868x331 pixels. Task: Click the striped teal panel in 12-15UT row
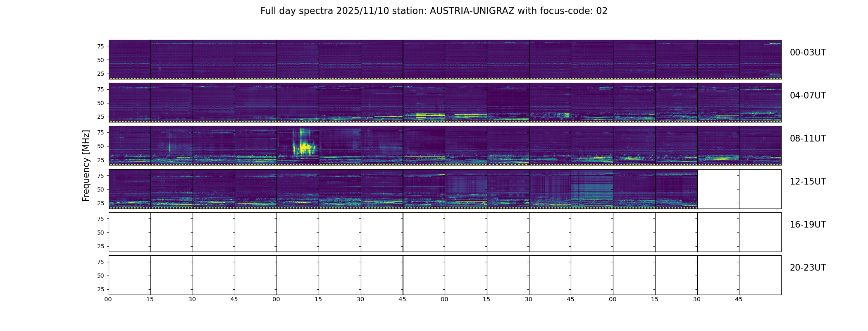(x=592, y=189)
